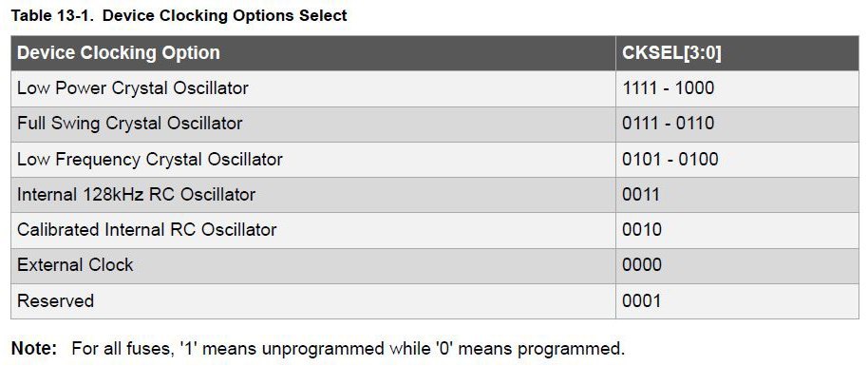Click the 0111 - 0110 value cell
868x366 pixels.
coord(737,124)
